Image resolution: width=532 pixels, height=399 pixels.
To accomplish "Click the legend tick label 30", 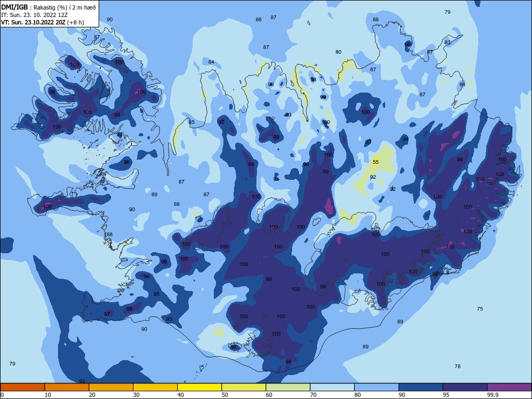I will [136, 395].
